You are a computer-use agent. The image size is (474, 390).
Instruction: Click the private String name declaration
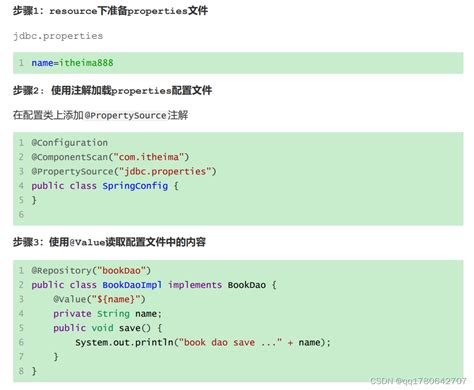[x=107, y=314]
